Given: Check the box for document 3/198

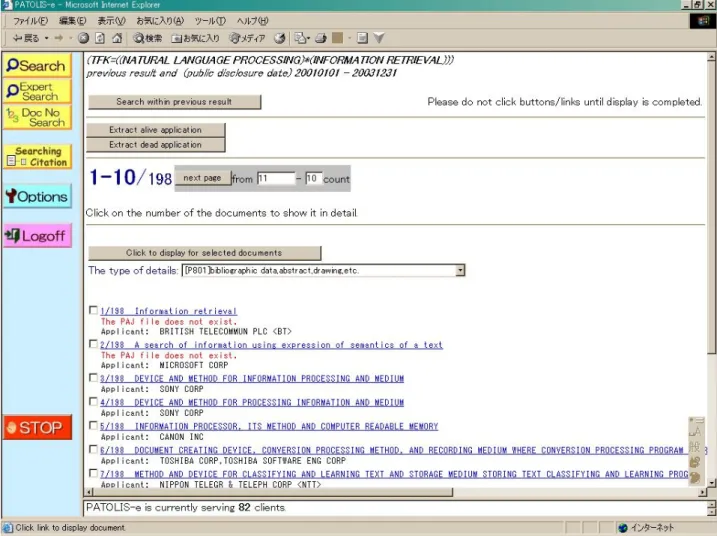Looking at the screenshot, I should click(x=93, y=378).
